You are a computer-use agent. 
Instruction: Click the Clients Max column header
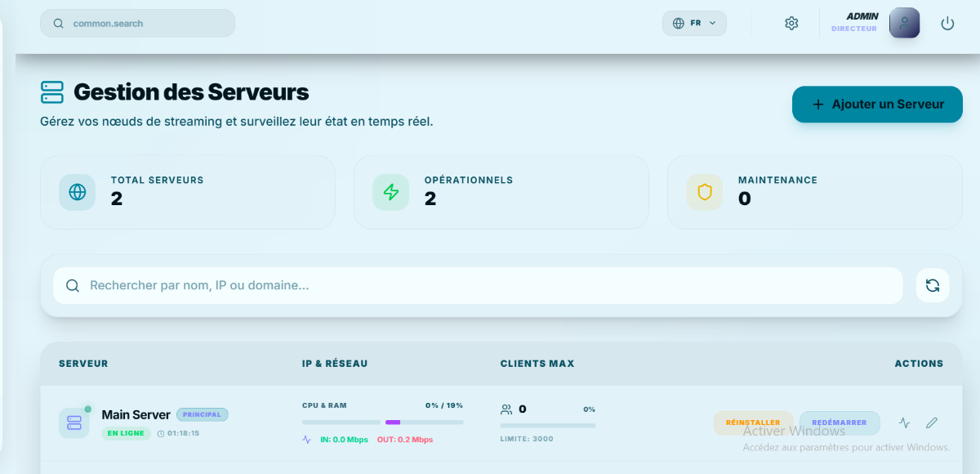coord(537,364)
